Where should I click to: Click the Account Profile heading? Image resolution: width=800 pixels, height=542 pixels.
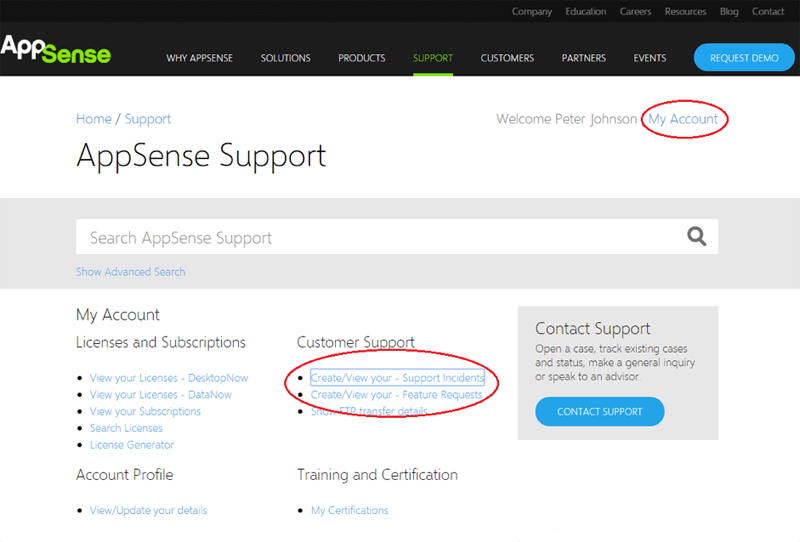124,475
